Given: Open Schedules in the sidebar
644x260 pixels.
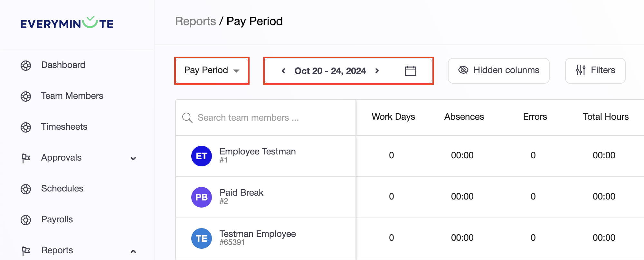Looking at the screenshot, I should (x=62, y=189).
